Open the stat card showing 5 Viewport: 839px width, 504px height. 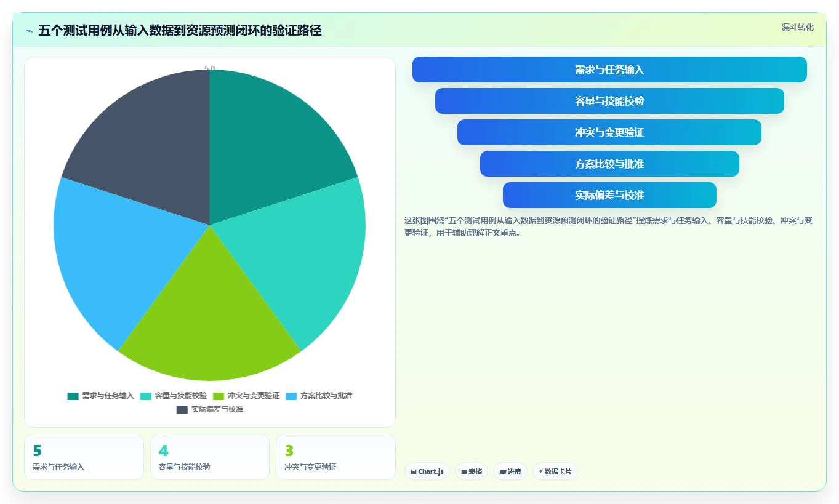pos(84,457)
